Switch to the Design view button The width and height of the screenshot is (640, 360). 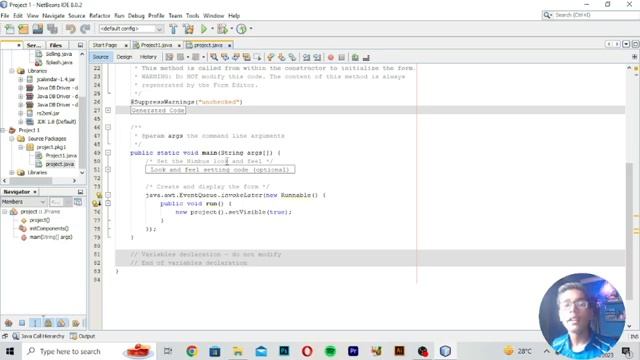pyautogui.click(x=124, y=57)
